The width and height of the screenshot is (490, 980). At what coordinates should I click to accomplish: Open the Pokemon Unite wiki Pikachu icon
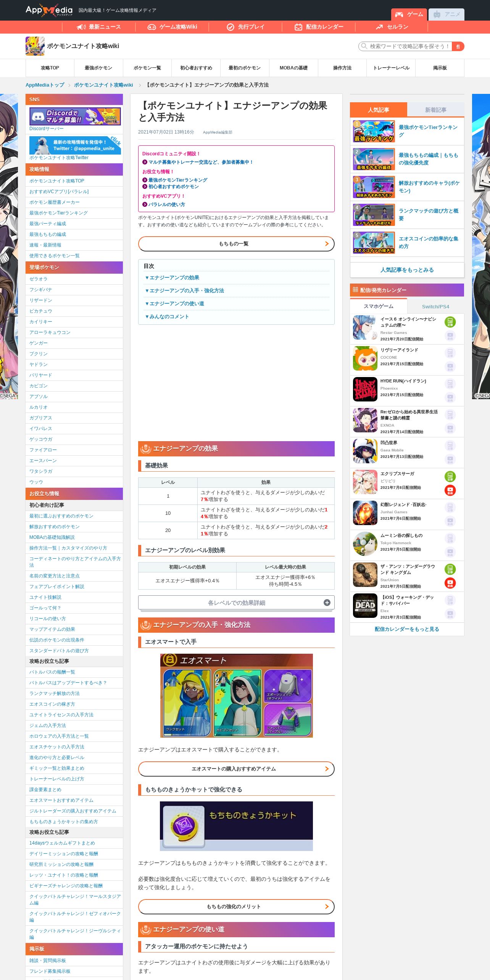35,46
